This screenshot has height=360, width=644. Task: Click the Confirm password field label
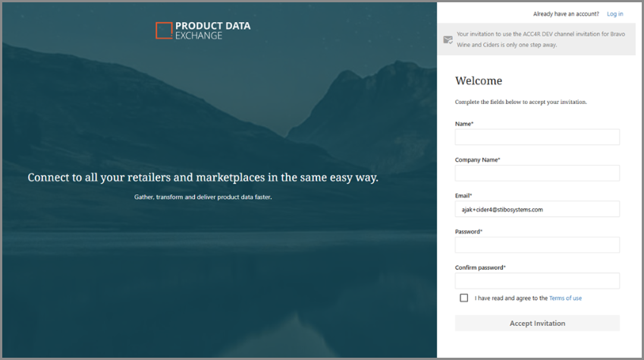click(480, 267)
